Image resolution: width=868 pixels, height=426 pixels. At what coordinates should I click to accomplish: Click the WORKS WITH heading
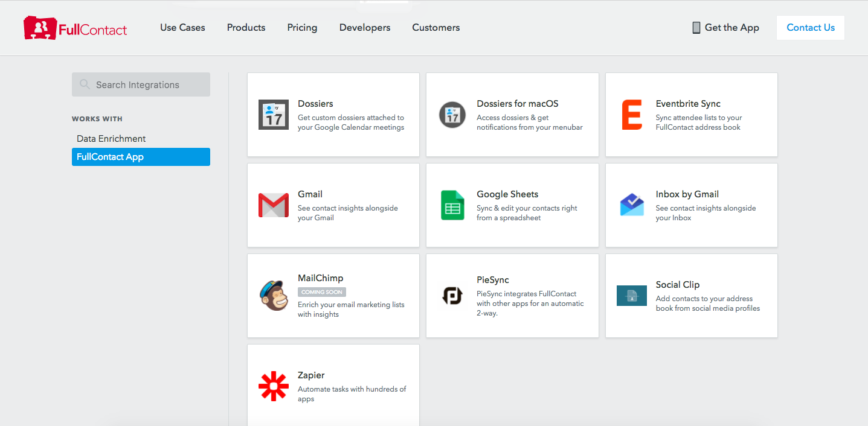click(x=97, y=119)
